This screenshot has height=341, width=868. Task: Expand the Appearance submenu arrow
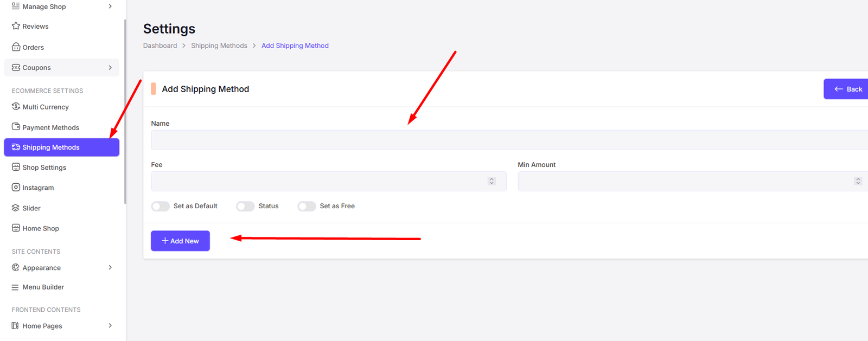(x=110, y=268)
